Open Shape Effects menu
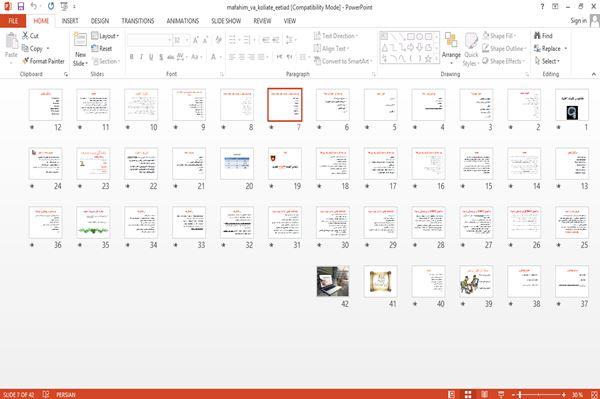This screenshot has height=399, width=600. [x=503, y=61]
